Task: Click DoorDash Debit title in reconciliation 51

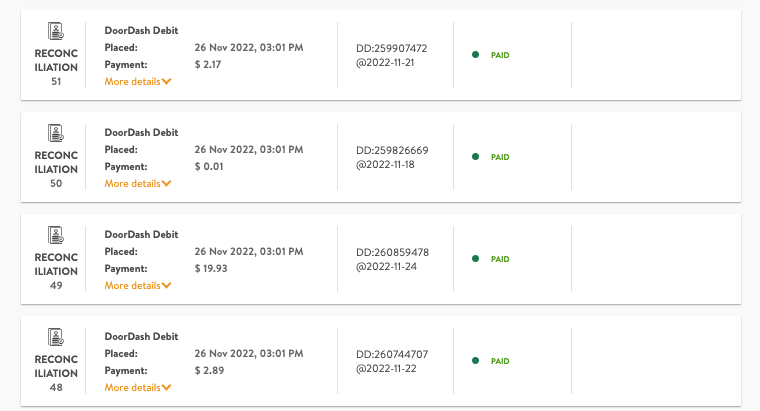Action: click(141, 30)
